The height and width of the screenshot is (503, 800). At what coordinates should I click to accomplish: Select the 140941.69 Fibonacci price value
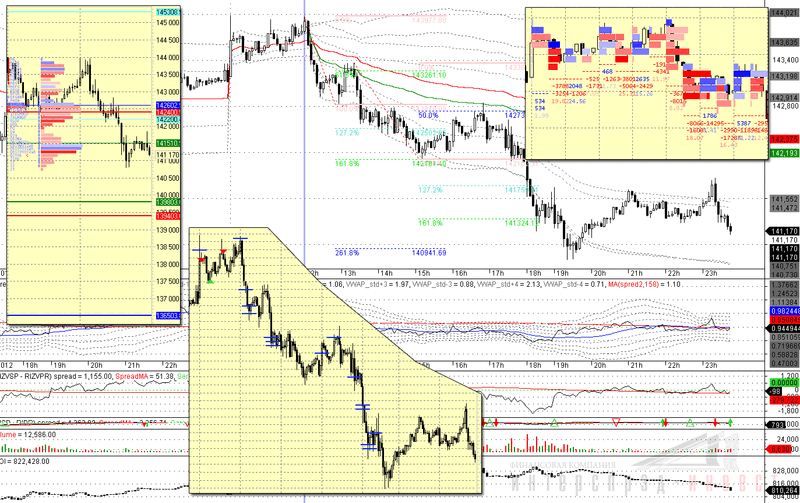(429, 253)
